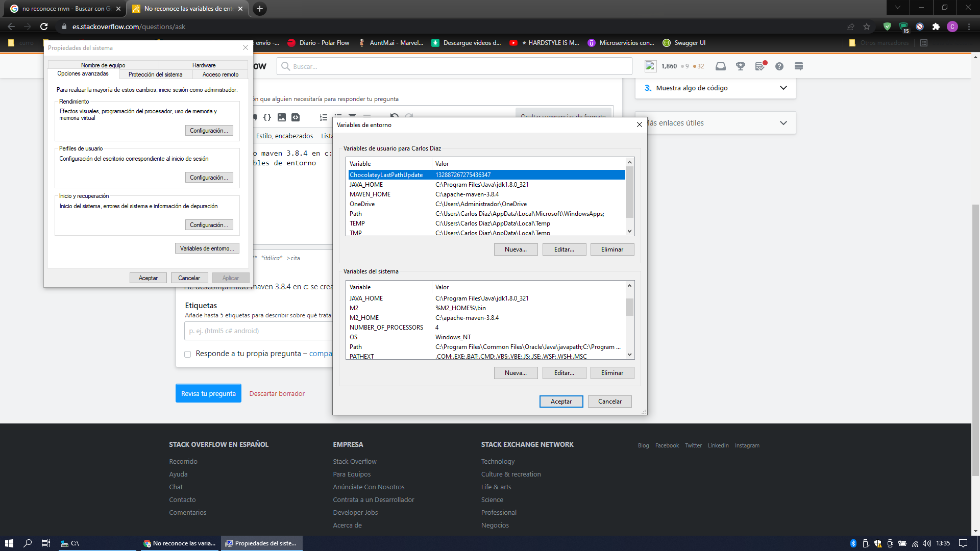Click Editar under system variables
The width and height of the screenshot is (980, 551).
tap(564, 373)
